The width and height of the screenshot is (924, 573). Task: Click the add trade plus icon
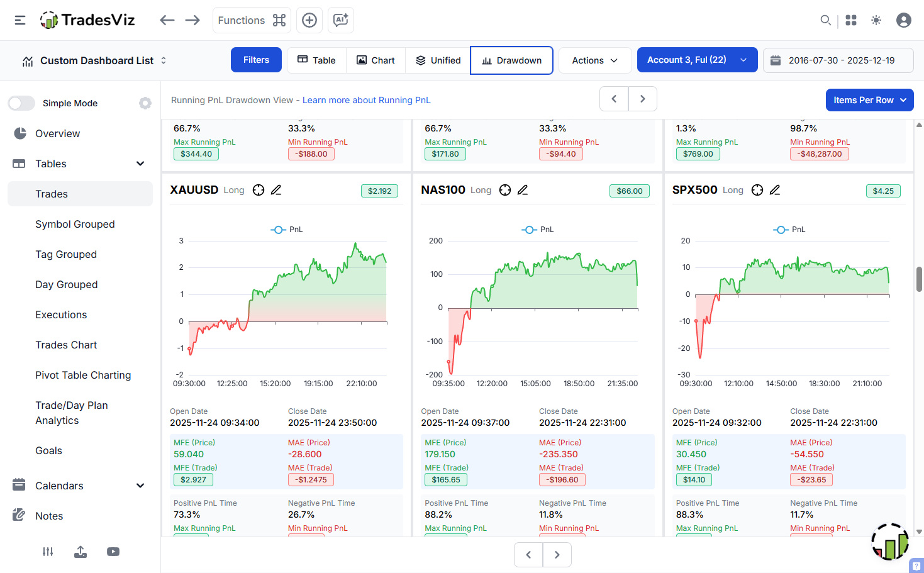coord(309,19)
